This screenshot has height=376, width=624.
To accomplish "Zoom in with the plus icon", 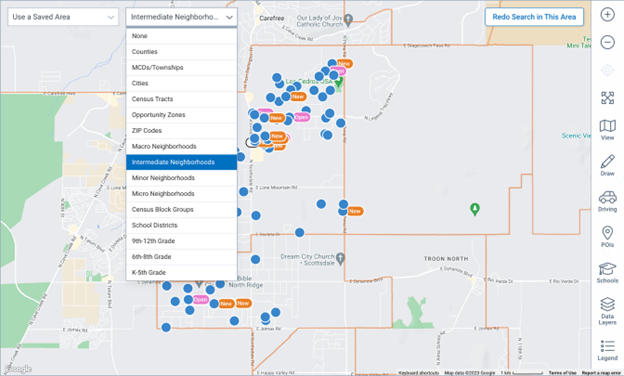I will point(607,15).
